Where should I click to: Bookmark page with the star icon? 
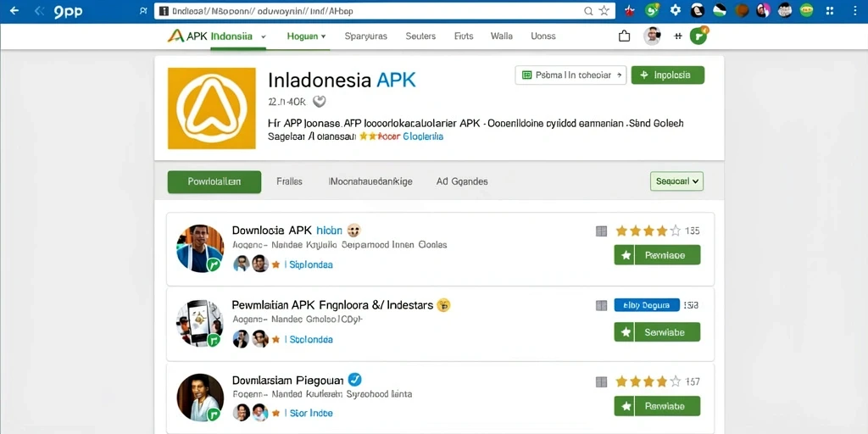(604, 11)
